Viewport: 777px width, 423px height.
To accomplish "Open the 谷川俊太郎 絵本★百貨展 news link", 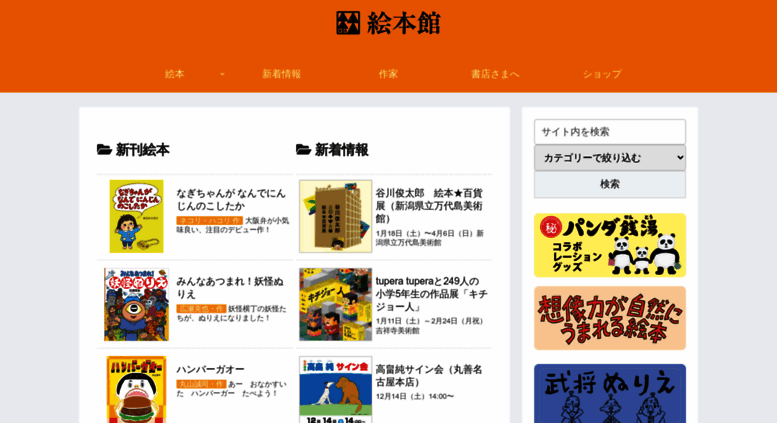I will tap(429, 206).
